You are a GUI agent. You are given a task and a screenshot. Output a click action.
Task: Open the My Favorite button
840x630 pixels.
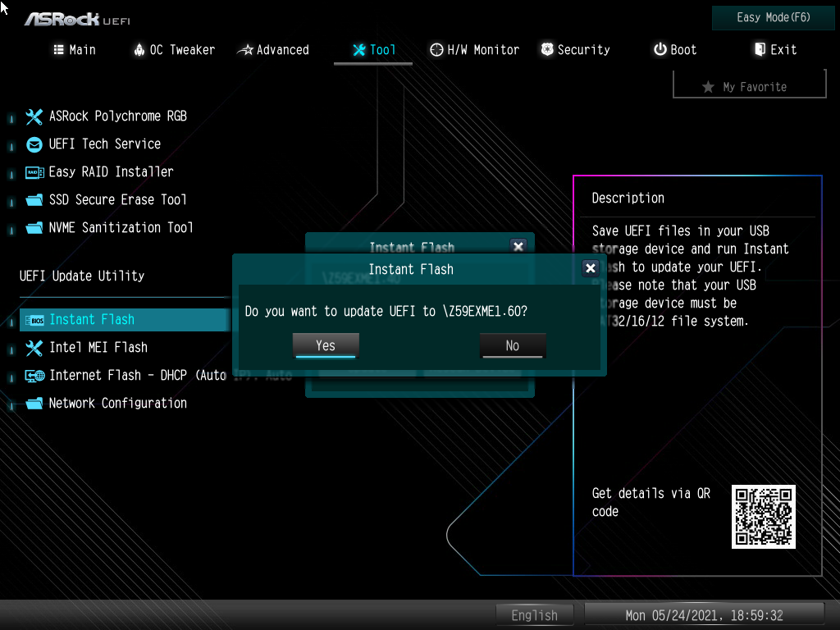pyautogui.click(x=750, y=85)
